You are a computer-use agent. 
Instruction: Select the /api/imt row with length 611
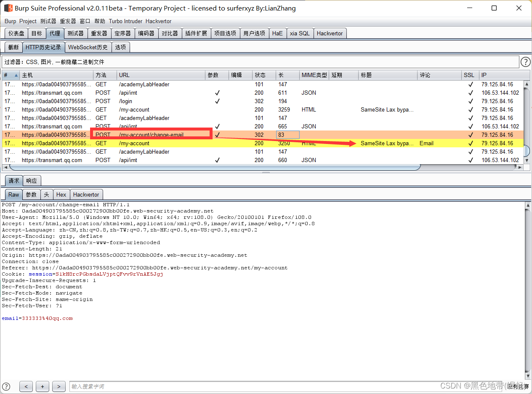[x=262, y=93]
